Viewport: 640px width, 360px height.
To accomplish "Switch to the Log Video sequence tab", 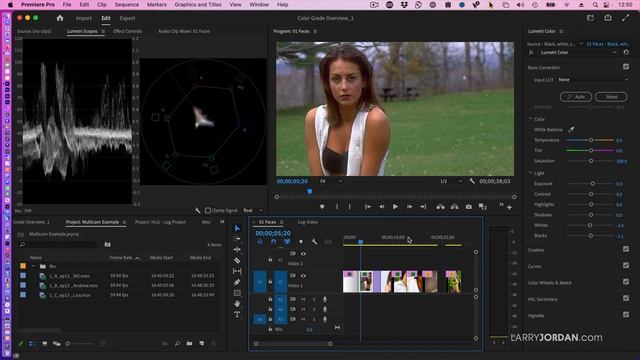I will point(308,222).
